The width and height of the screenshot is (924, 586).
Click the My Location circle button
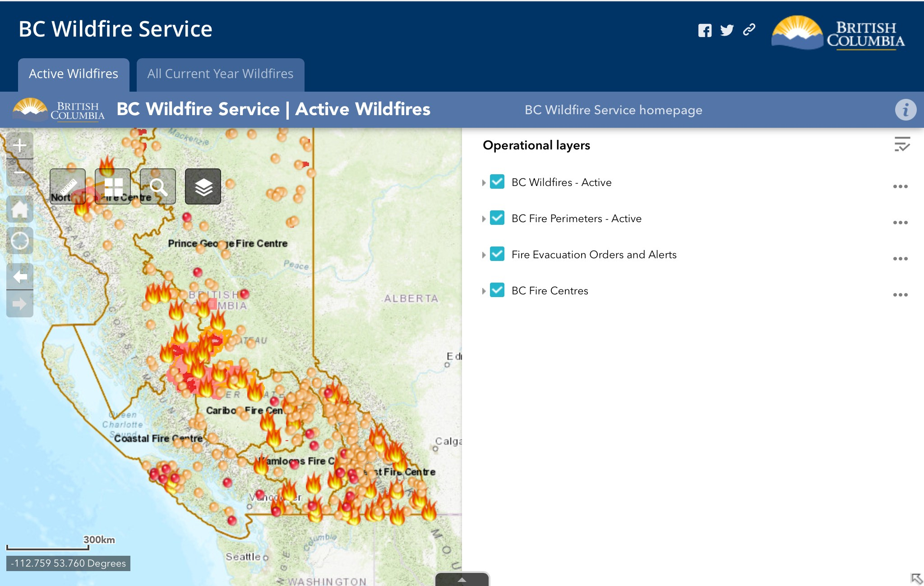tap(20, 241)
